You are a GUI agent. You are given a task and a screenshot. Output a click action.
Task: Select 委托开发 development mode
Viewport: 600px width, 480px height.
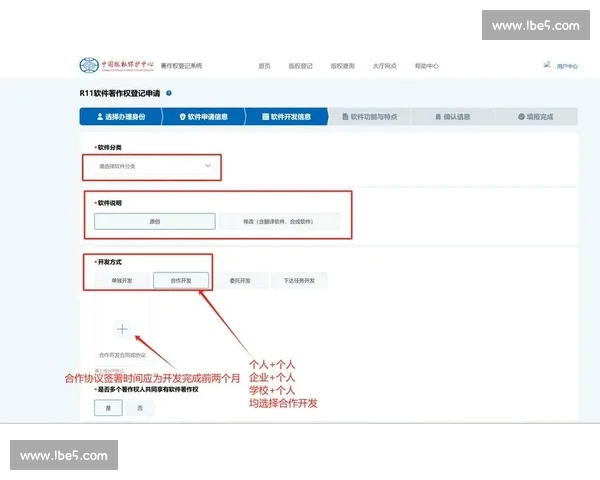(x=240, y=281)
